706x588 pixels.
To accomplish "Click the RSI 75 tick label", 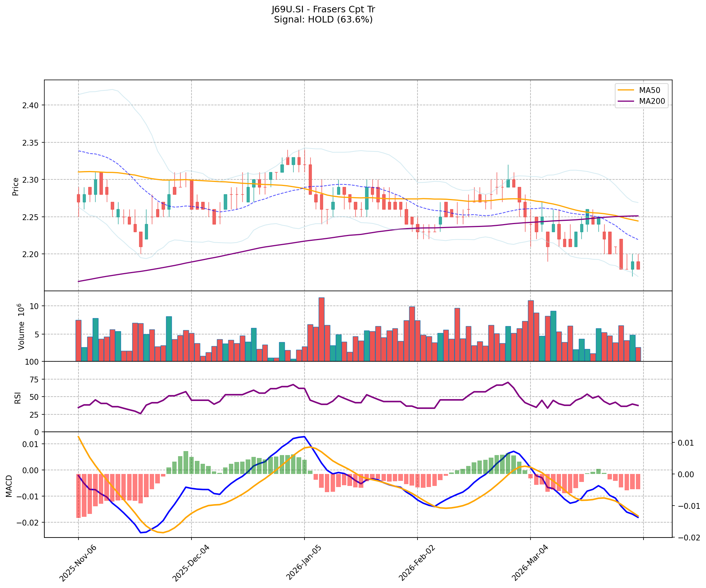I will pos(33,380).
